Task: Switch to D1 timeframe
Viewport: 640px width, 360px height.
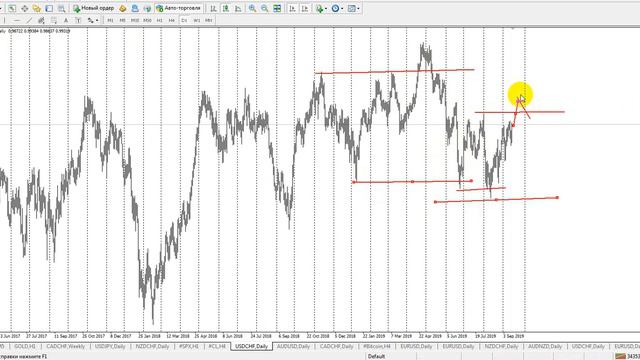Action: point(184,20)
